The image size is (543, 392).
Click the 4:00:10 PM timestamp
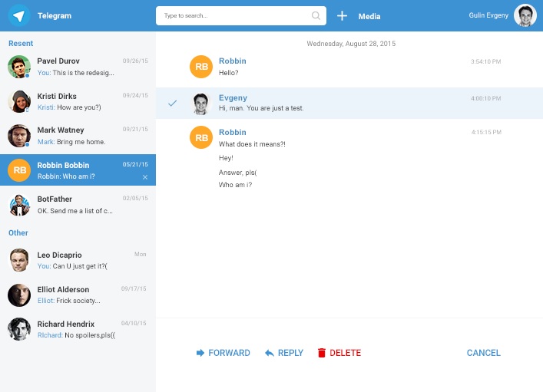[x=485, y=98]
